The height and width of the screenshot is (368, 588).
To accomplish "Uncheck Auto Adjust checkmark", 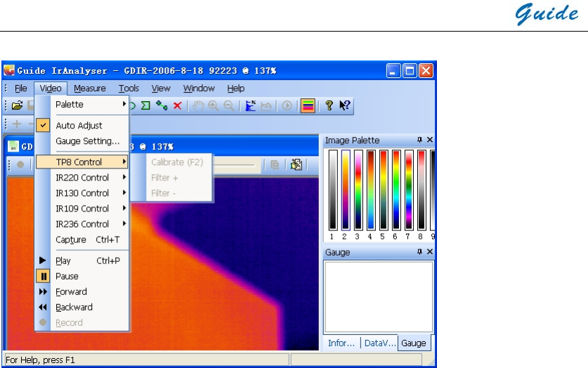I will click(x=43, y=125).
